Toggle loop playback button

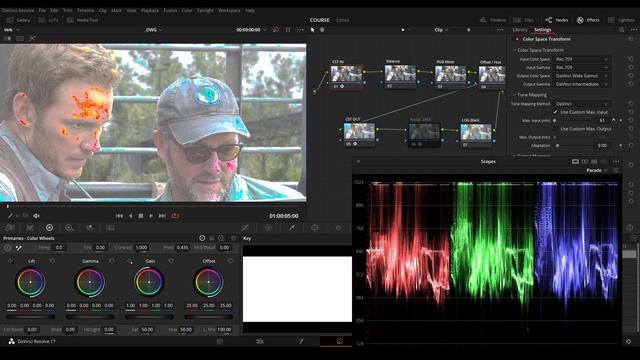tap(175, 216)
